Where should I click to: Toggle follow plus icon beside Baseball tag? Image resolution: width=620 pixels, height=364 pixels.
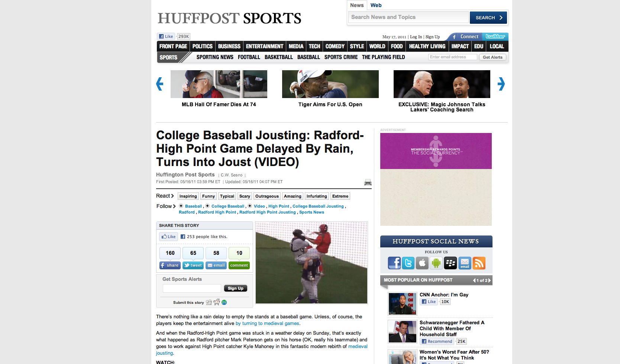[181, 206]
